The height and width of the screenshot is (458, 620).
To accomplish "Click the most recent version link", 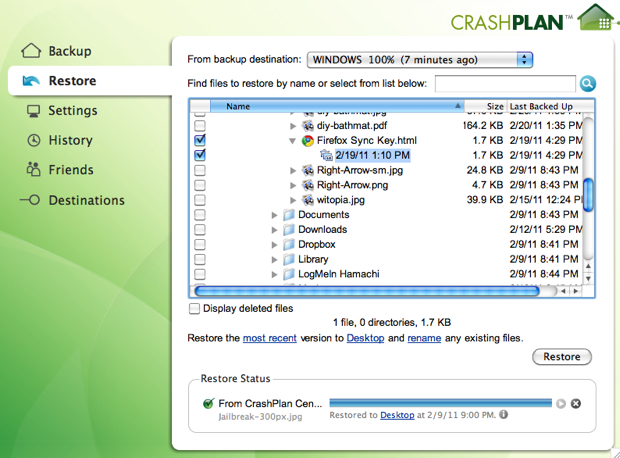I will tap(270, 339).
